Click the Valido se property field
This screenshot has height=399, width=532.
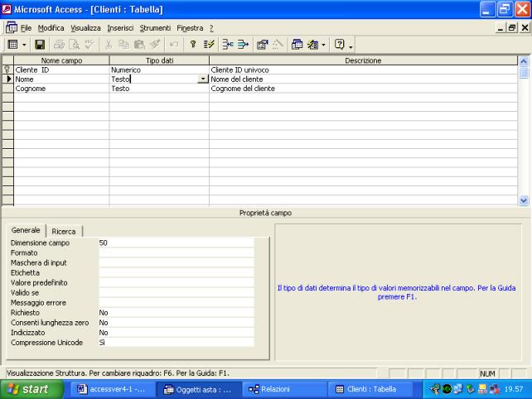point(177,292)
